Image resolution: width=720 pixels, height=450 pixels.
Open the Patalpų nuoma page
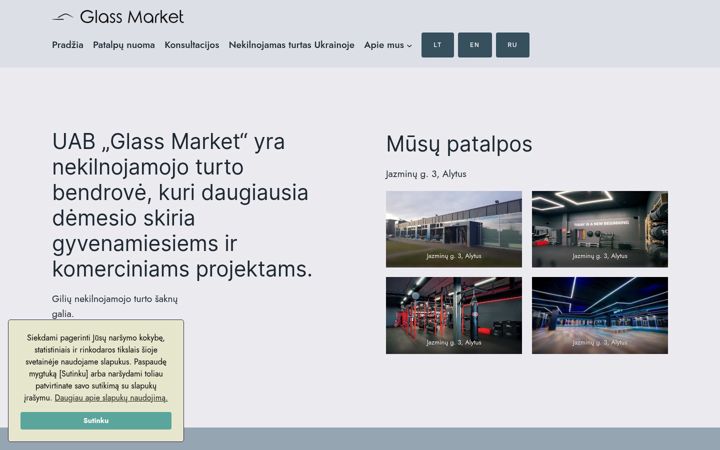[124, 45]
